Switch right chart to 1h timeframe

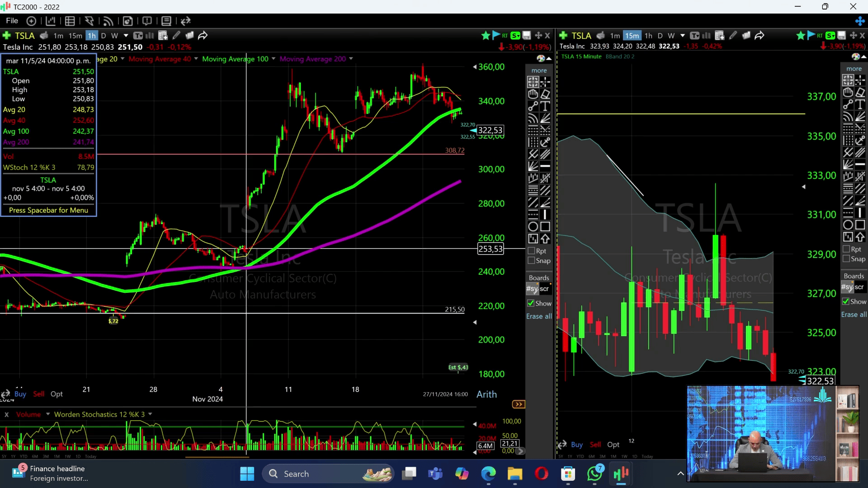(x=648, y=36)
